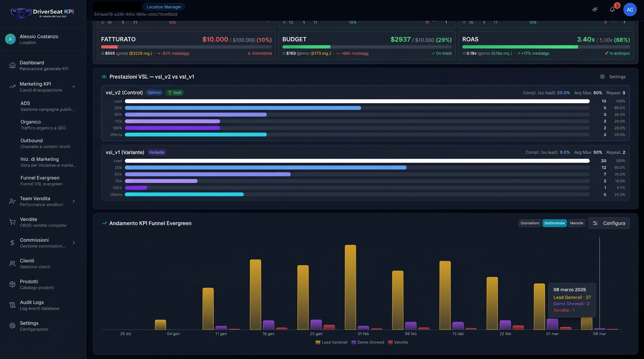Click the FATTURATO red progress bar

click(x=110, y=47)
